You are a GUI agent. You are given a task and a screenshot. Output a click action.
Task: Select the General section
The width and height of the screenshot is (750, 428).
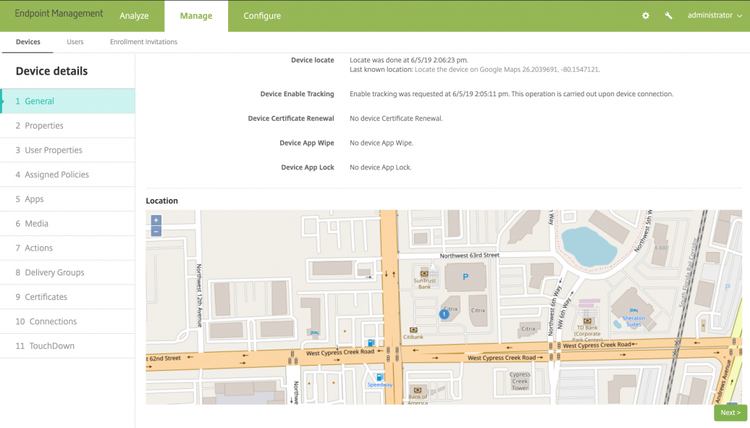(67, 101)
